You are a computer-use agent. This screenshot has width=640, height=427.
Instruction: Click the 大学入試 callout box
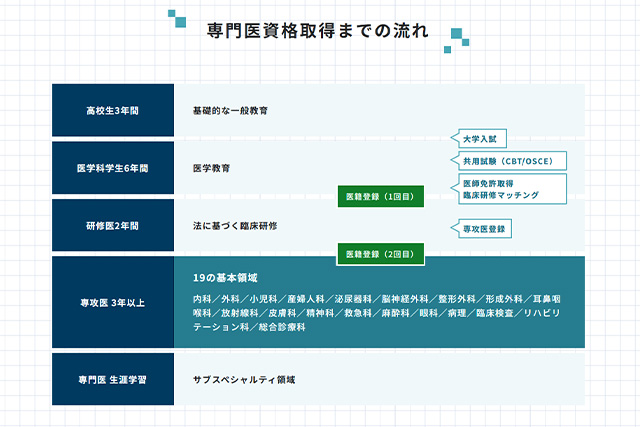tap(486, 140)
